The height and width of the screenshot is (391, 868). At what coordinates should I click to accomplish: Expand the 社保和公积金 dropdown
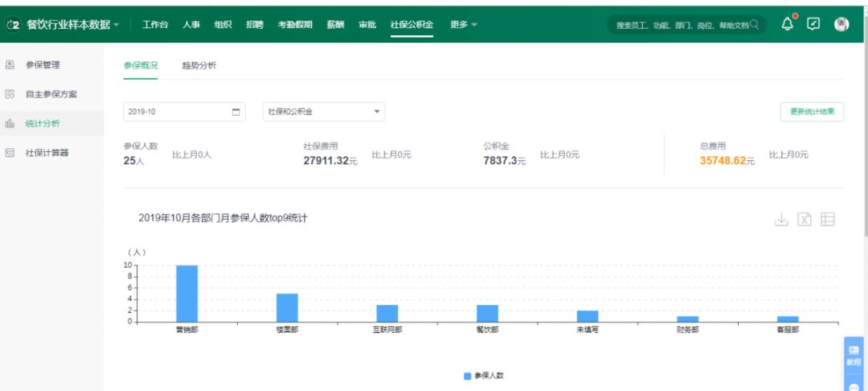coord(324,112)
